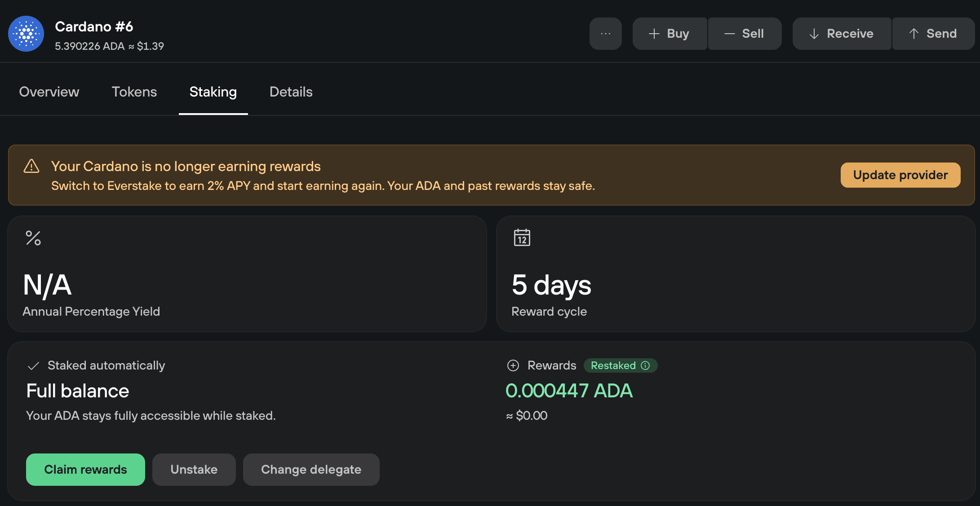The height and width of the screenshot is (506, 980).
Task: Select the Staking tab
Action: (213, 92)
